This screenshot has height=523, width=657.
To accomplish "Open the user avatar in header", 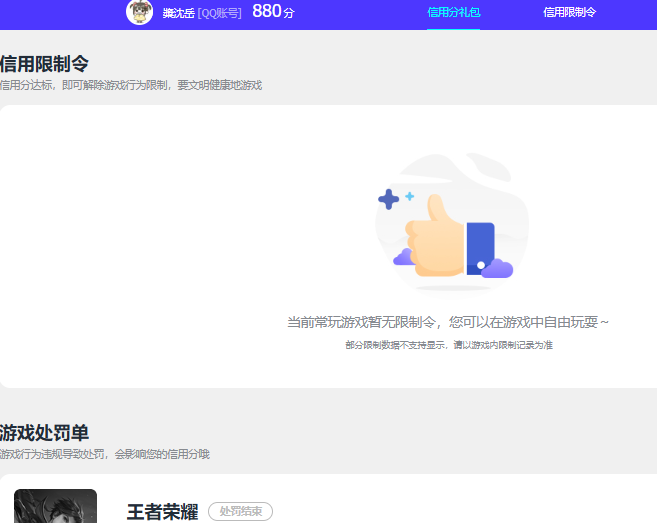I will click(x=140, y=12).
